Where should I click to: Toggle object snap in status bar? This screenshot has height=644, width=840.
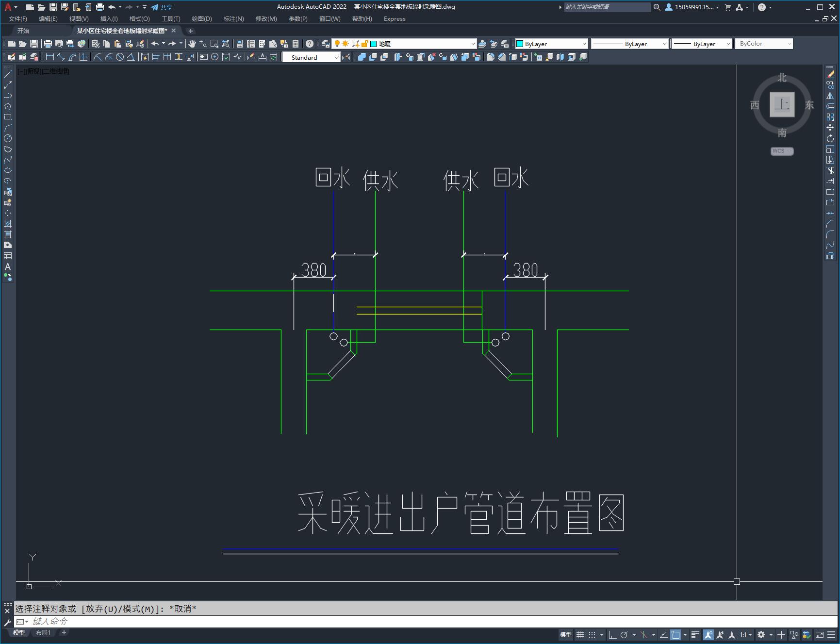(675, 635)
